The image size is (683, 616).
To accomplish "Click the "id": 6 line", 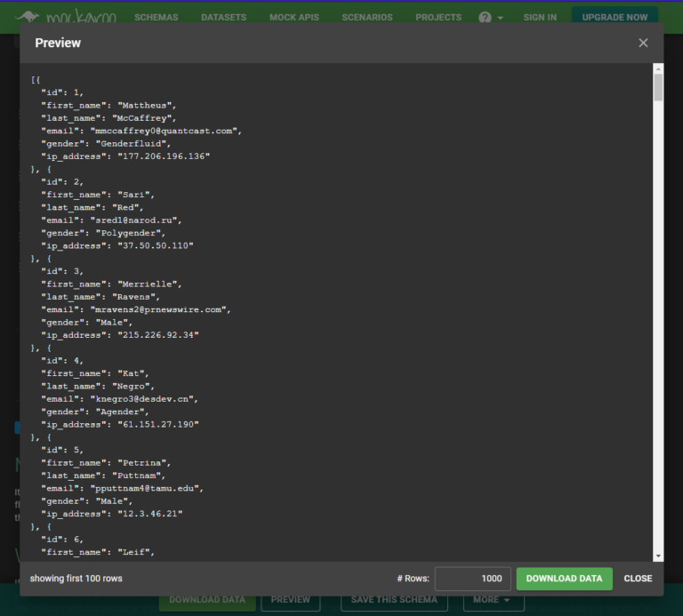I will click(62, 540).
